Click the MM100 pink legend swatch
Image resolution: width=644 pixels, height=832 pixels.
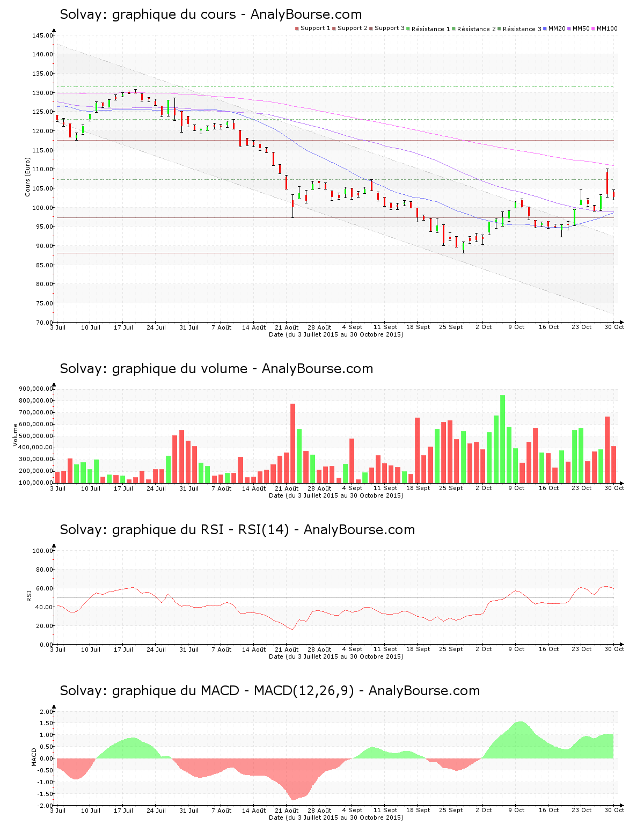[x=594, y=28]
